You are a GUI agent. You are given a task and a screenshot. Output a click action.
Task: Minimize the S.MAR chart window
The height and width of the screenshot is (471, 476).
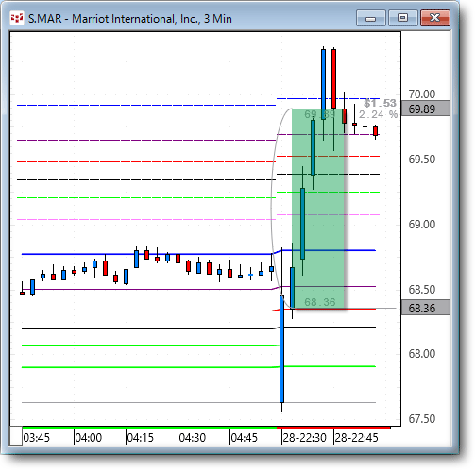(x=371, y=18)
